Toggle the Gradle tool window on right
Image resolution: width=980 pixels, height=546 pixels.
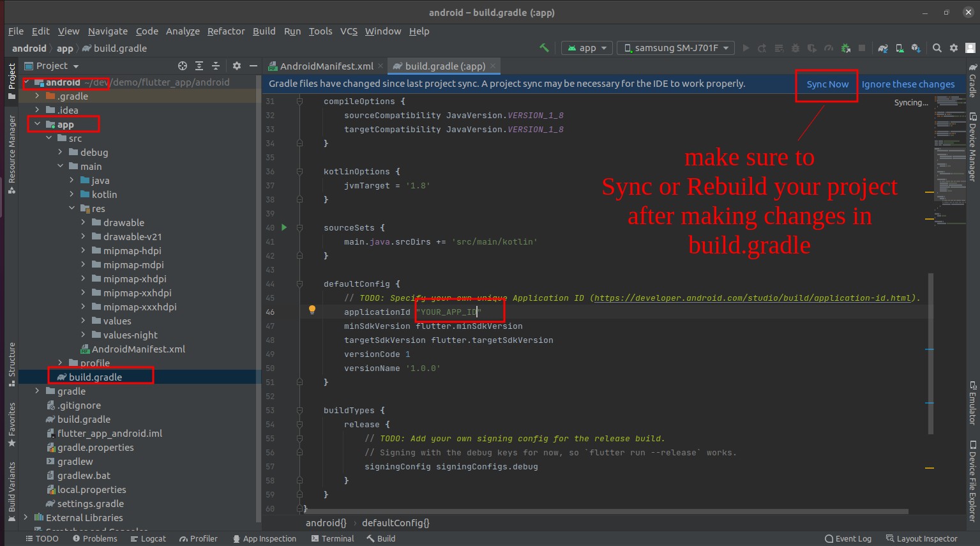[x=972, y=80]
